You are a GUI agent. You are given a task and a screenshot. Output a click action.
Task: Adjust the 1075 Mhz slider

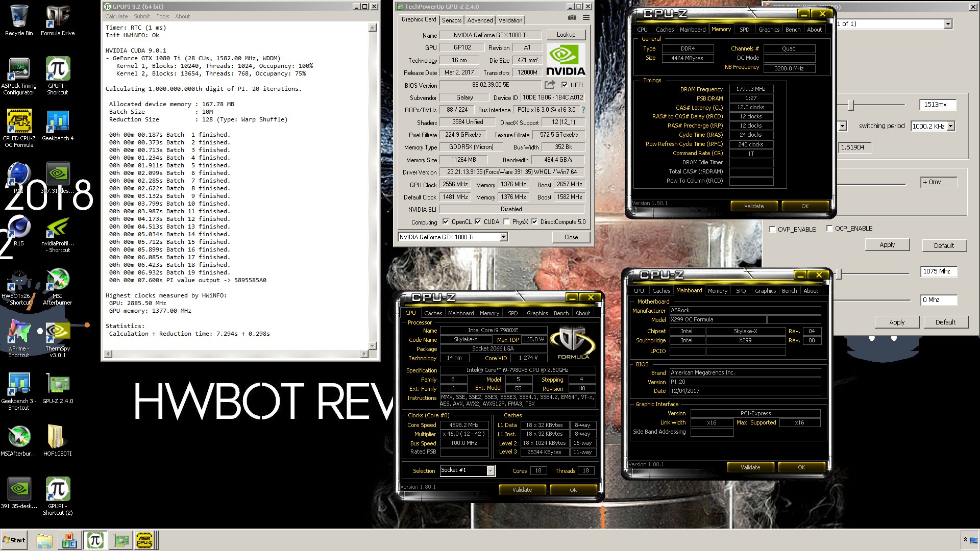coord(838,274)
